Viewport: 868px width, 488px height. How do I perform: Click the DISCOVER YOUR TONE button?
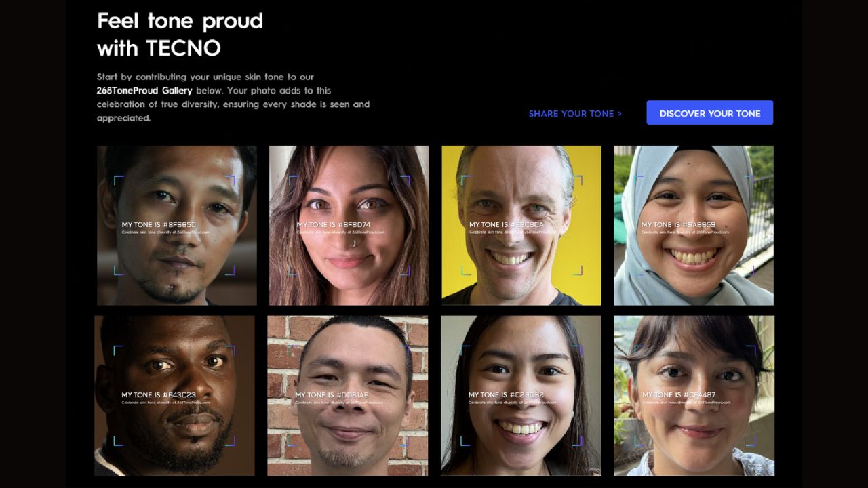click(709, 113)
